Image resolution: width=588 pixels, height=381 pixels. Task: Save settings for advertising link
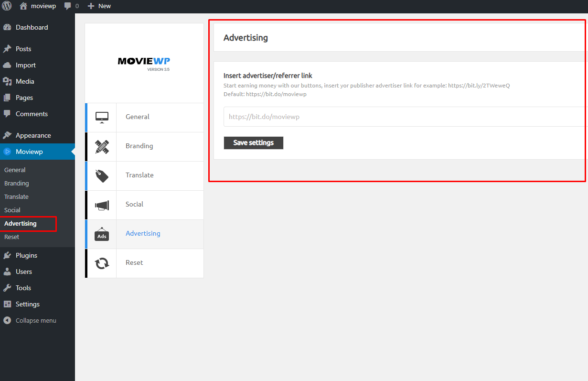pos(254,143)
